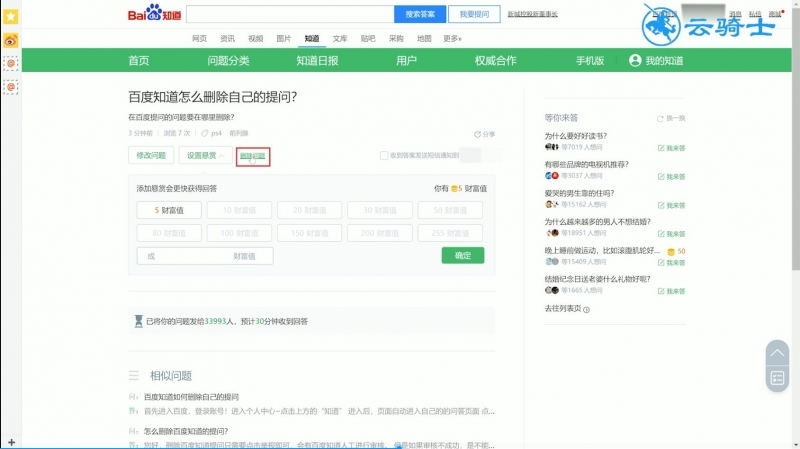Open 问题分类 in the green navigation bar
Screen dimensions: 800x449
[228, 60]
